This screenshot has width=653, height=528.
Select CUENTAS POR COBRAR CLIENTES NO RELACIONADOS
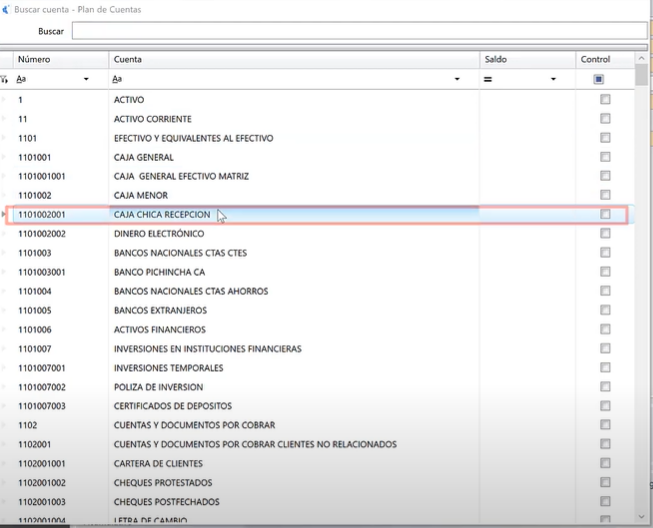pyautogui.click(x=255, y=445)
